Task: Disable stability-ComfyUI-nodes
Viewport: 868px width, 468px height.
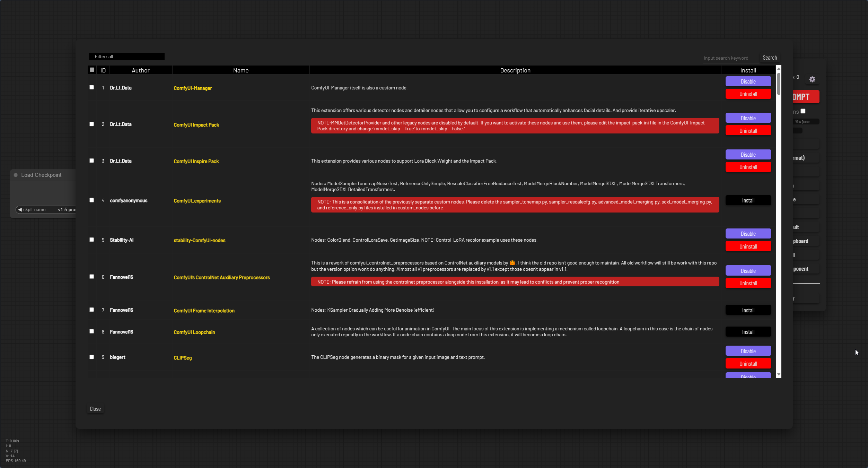Action: point(748,234)
